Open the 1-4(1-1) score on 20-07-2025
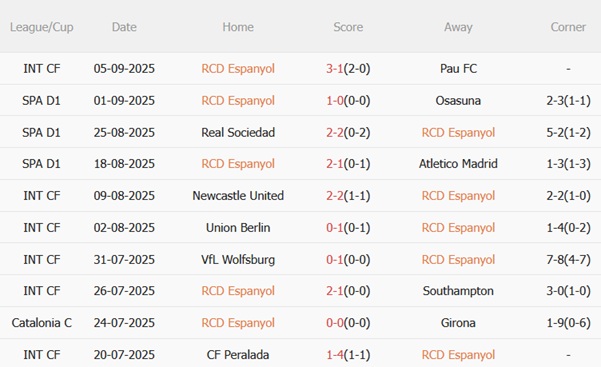601x367 pixels. click(348, 355)
